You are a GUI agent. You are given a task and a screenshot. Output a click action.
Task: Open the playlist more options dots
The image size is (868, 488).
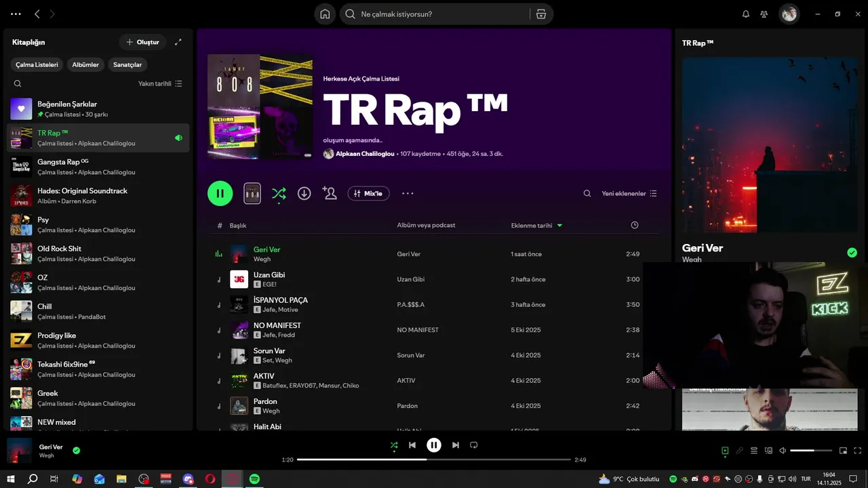coord(408,193)
